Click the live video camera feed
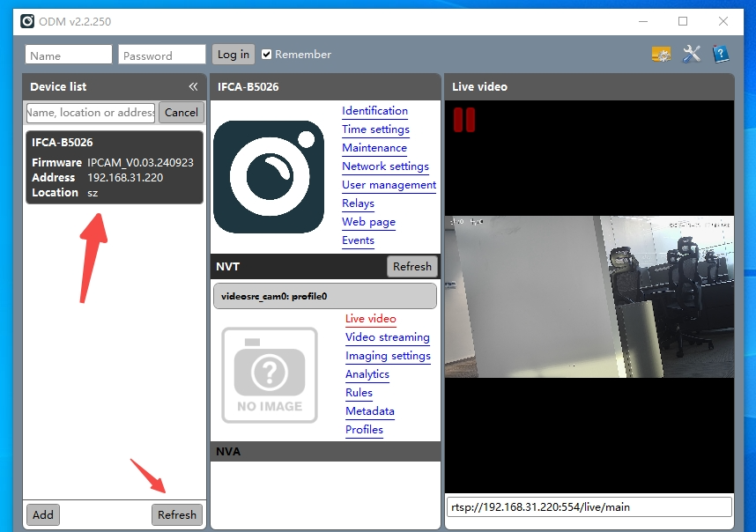Image resolution: width=756 pixels, height=532 pixels. click(x=589, y=296)
